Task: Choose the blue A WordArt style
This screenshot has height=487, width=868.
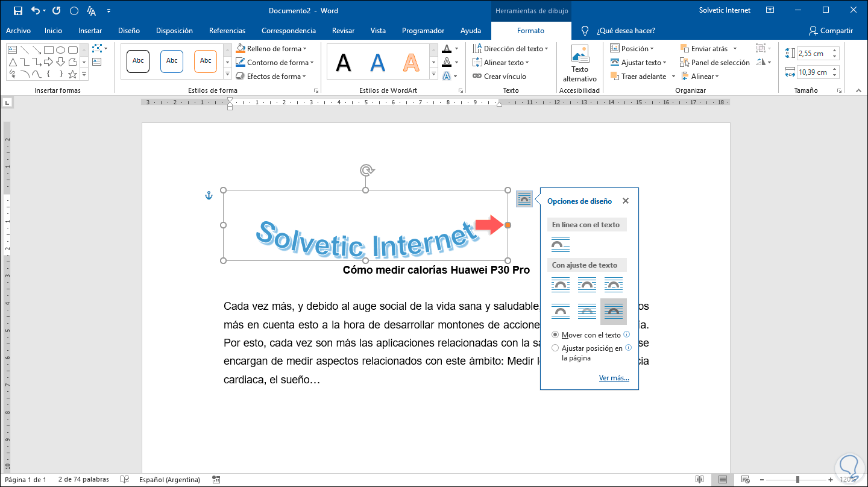Action: [x=378, y=62]
